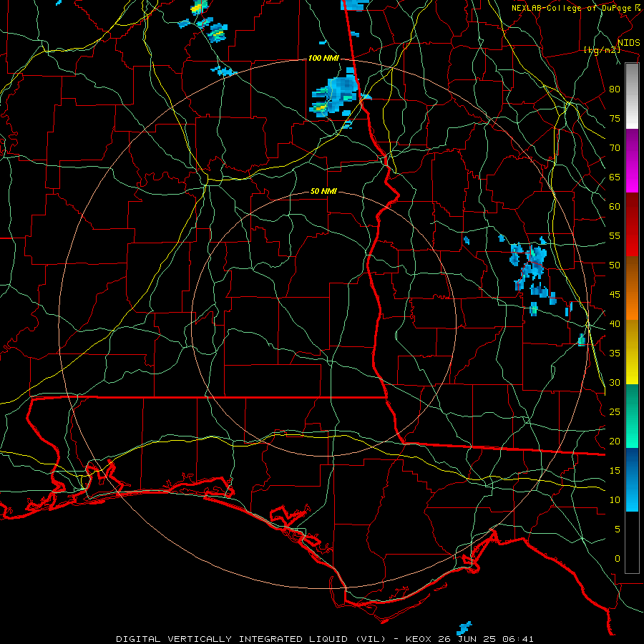Click the 20 value on the scale

[x=615, y=441]
